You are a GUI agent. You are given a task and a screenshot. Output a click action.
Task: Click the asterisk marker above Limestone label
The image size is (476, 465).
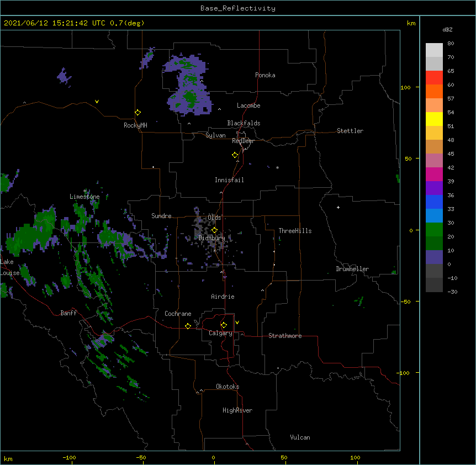(x=85, y=191)
